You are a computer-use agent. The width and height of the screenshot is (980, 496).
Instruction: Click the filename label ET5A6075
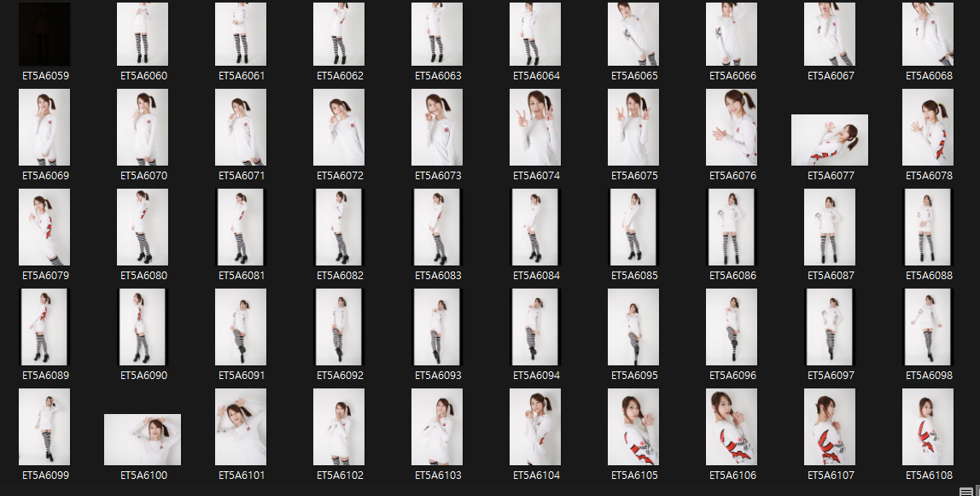point(633,175)
